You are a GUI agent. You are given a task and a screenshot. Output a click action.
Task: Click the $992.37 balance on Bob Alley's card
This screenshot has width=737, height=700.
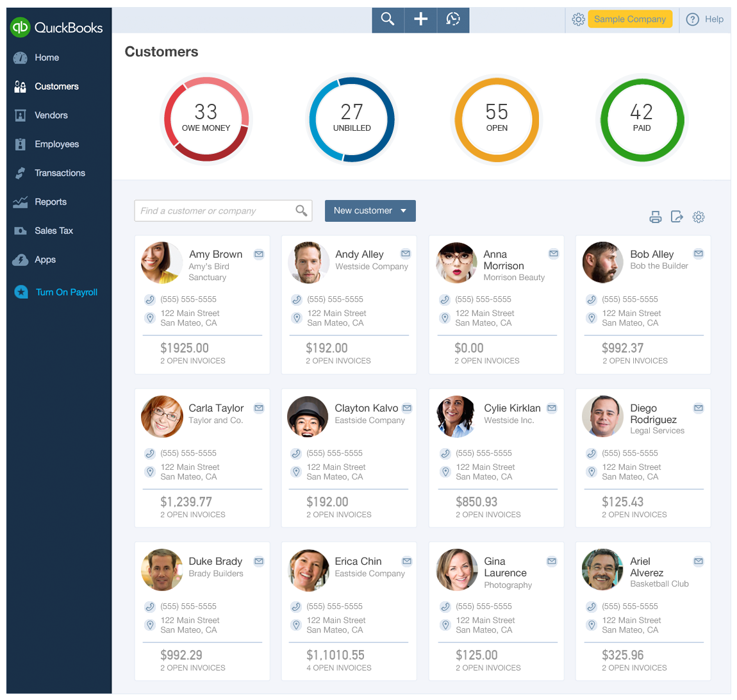pyautogui.click(x=622, y=348)
